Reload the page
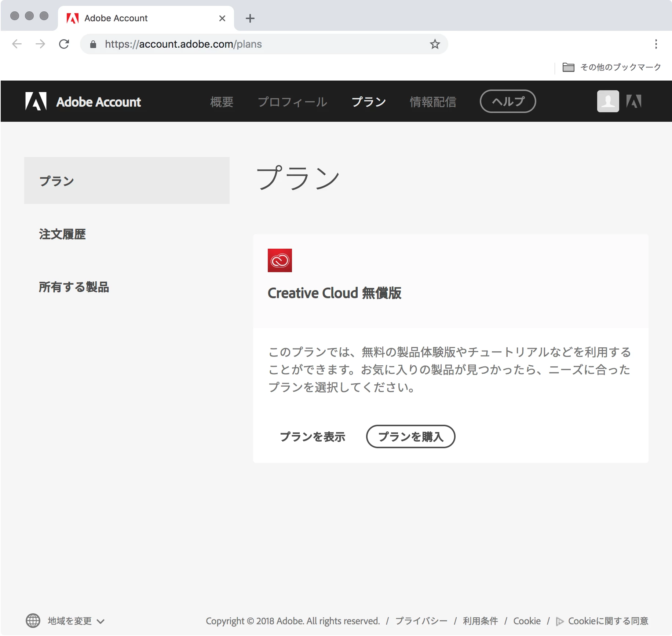Viewport: 672px width, 636px height. (x=64, y=44)
